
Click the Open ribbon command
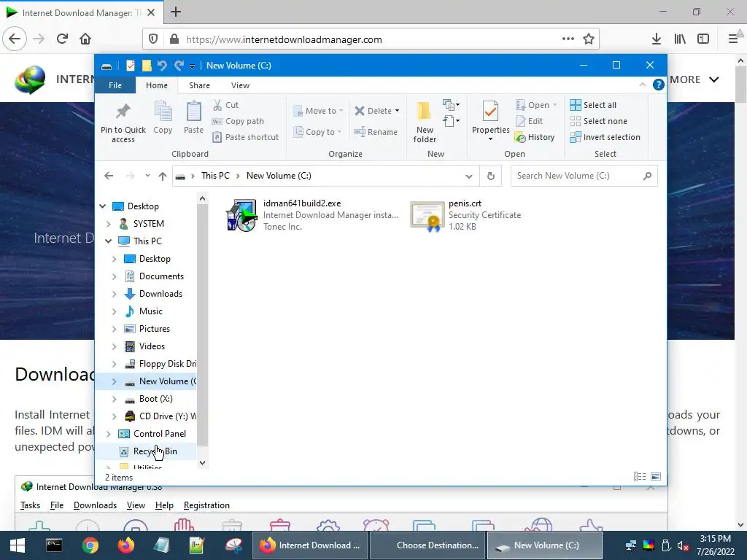tap(536, 105)
